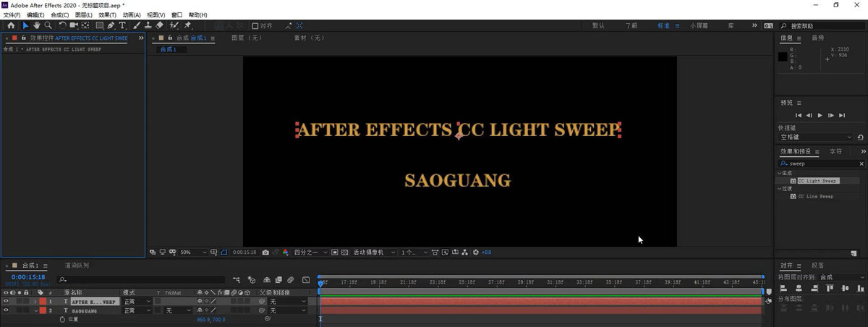This screenshot has width=868, height=327.
Task: Reset the preview shortcut with the arrow icon
Action: click(860, 137)
